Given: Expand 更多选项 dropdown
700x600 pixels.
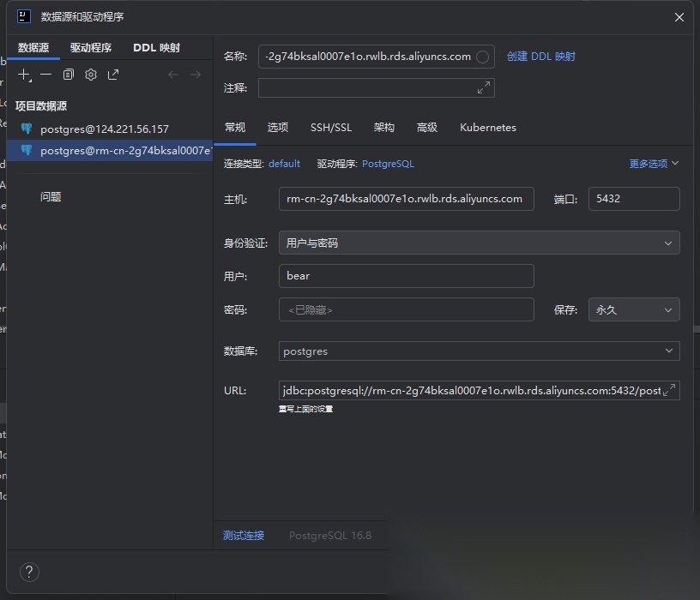Looking at the screenshot, I should tap(654, 164).
